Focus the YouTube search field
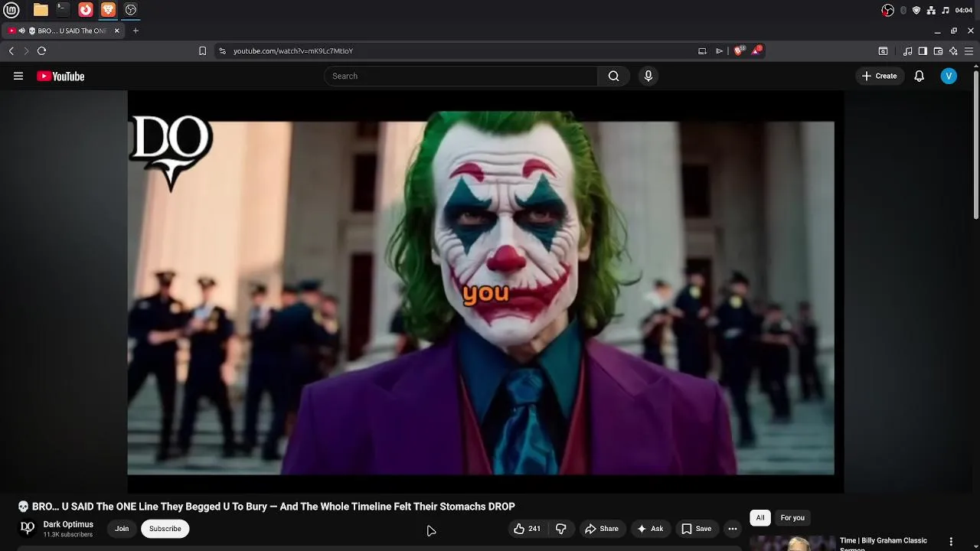 tap(461, 76)
